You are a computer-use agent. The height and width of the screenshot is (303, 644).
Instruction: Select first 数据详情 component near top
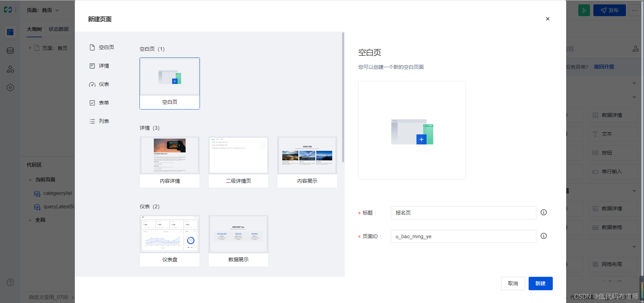pyautogui.click(x=613, y=115)
